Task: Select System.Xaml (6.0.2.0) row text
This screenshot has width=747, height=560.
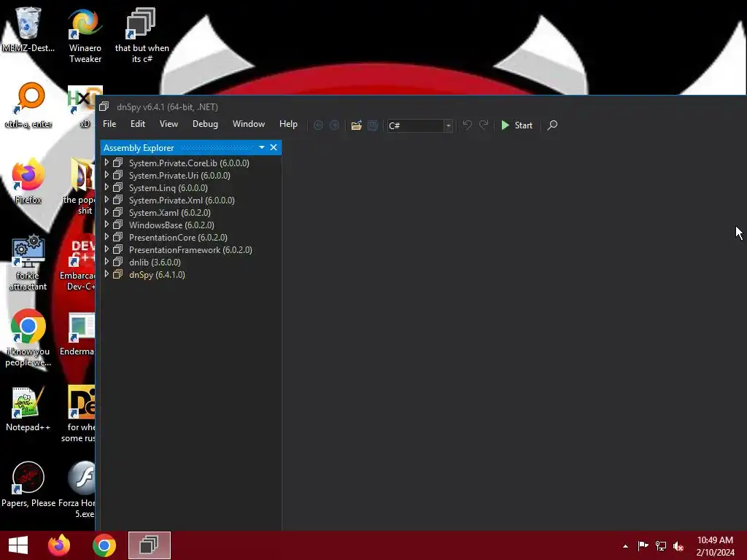Action: pos(169,212)
